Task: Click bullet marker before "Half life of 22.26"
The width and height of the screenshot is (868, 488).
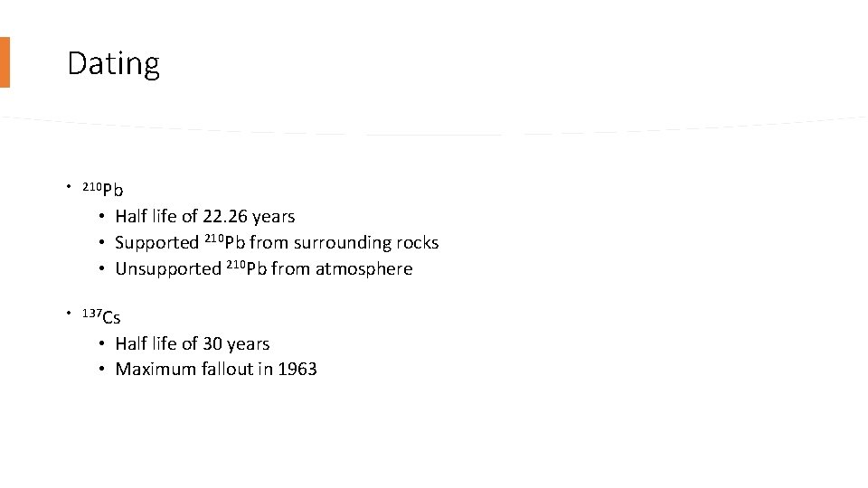Action: [x=104, y=217]
